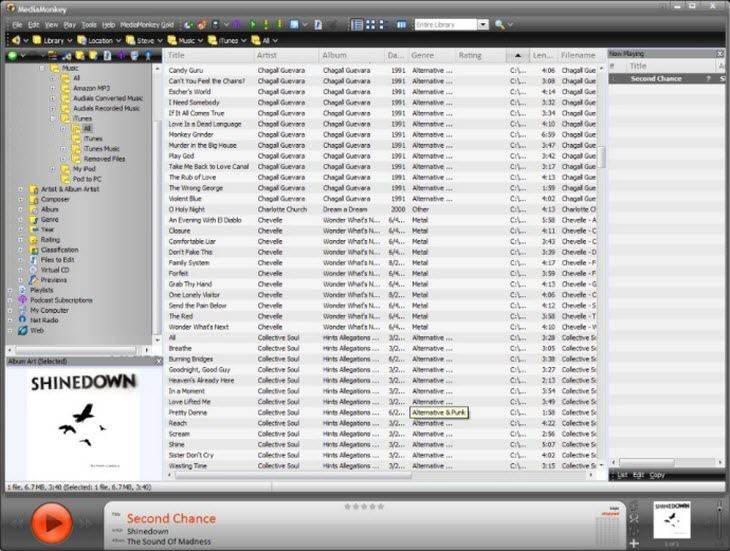Image resolution: width=730 pixels, height=551 pixels.
Task: Click the Shinedown album thumbnail in player bar
Action: (x=671, y=520)
